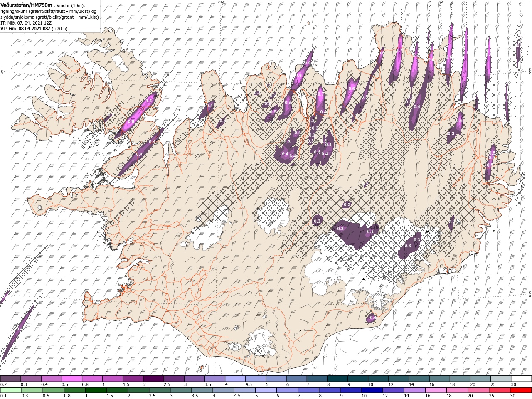Click the 'rigning/skúrir' header line
Image resolution: width=532 pixels, height=399 pixels.
tap(49, 11)
